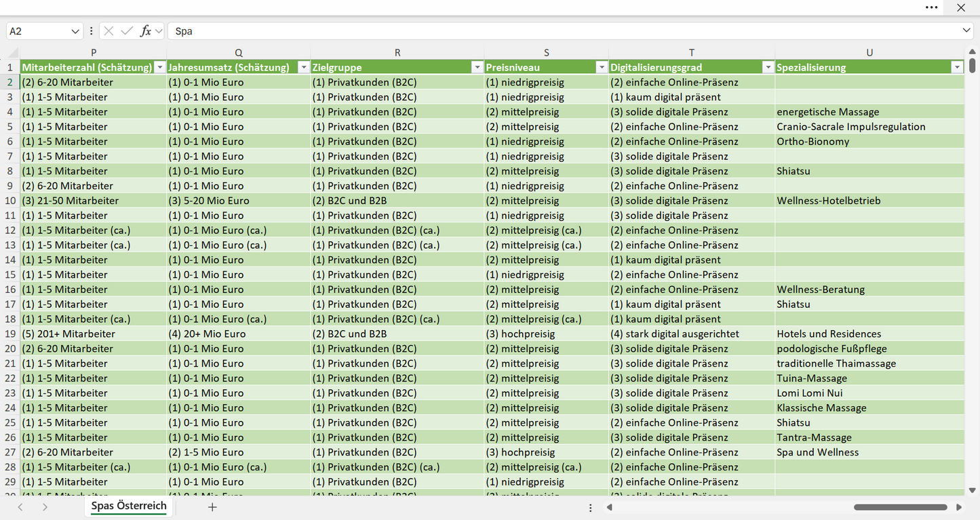Select row header 19
This screenshot has width=980, height=520.
[x=10, y=334]
